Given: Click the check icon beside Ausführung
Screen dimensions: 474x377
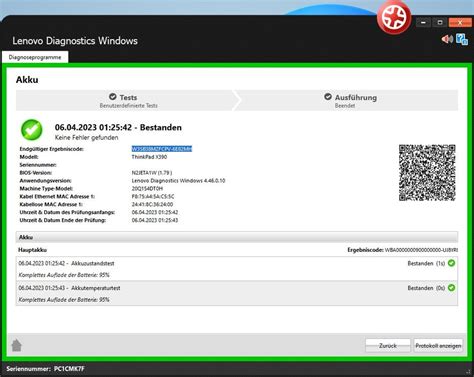Looking at the screenshot, I should [328, 97].
